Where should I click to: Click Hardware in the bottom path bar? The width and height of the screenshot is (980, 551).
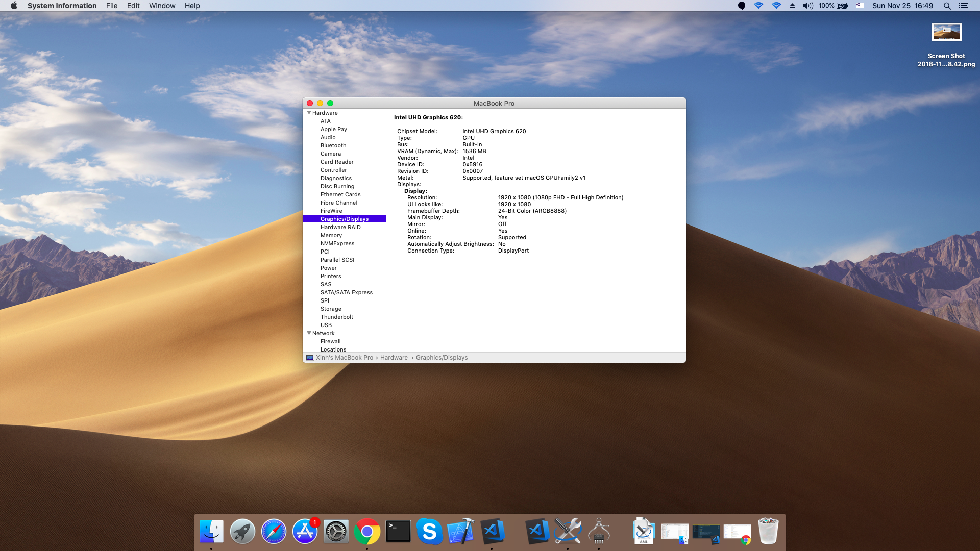pos(394,358)
